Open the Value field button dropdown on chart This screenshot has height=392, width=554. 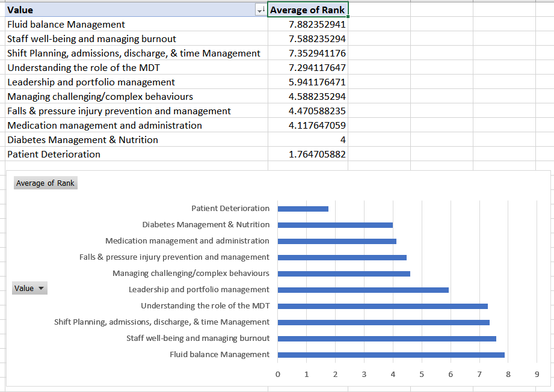tap(29, 288)
